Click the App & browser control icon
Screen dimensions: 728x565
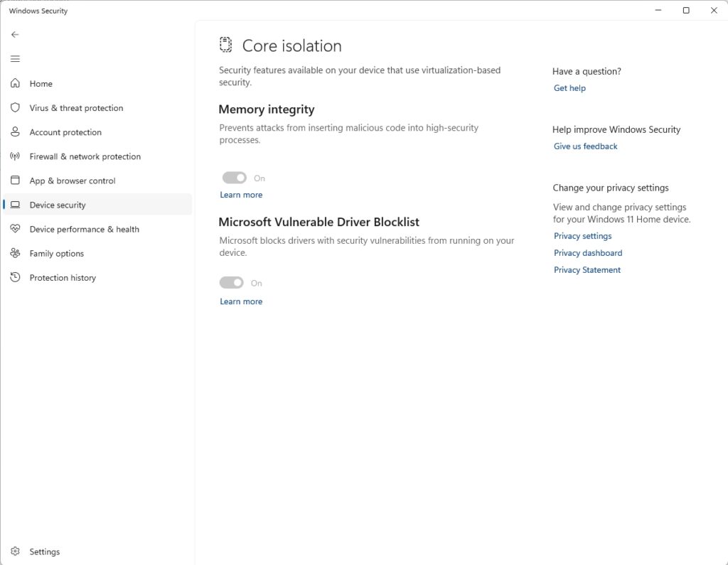[15, 181]
